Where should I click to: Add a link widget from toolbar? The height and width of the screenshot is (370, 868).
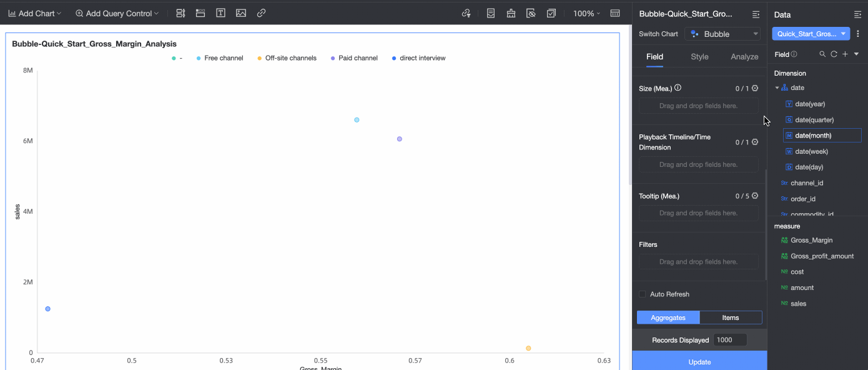(x=262, y=13)
